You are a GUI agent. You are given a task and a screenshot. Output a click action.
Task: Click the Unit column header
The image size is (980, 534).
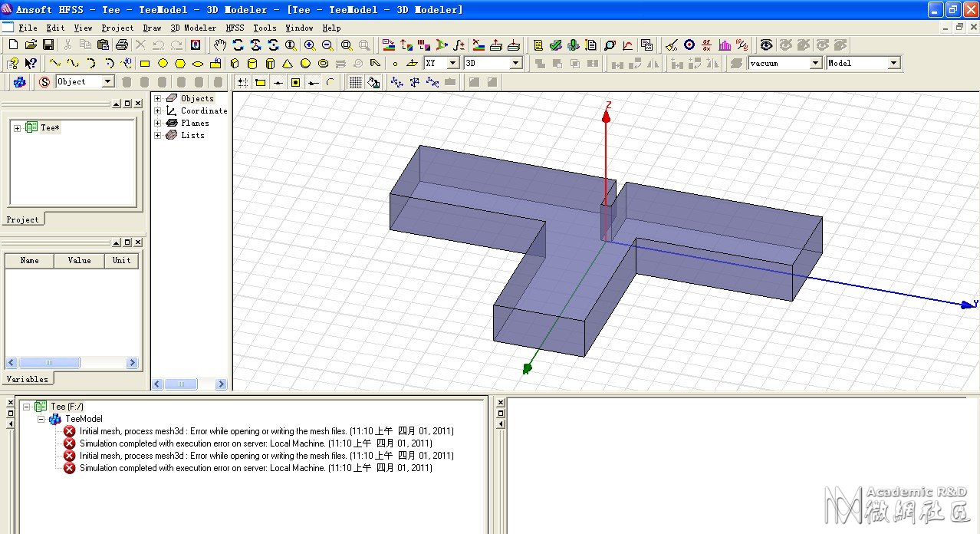click(x=121, y=261)
